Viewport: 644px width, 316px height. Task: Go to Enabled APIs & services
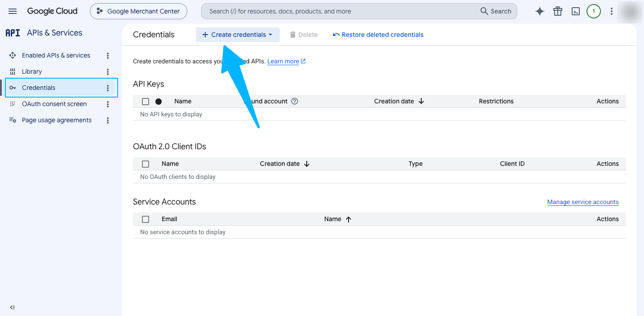pos(56,55)
